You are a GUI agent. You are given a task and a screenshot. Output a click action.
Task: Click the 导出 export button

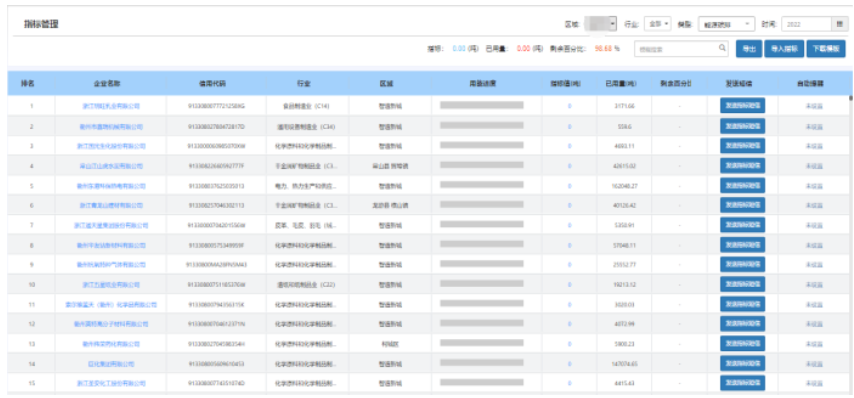(x=749, y=49)
